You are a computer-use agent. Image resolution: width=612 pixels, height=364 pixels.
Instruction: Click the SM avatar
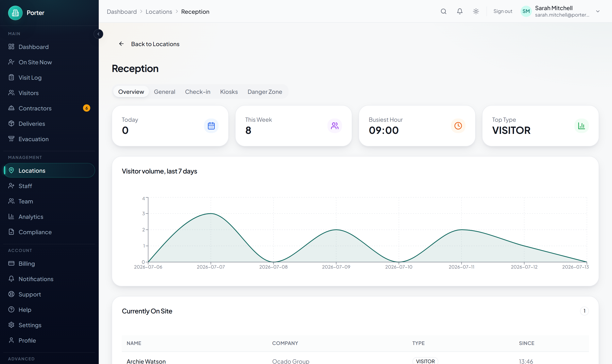526,11
